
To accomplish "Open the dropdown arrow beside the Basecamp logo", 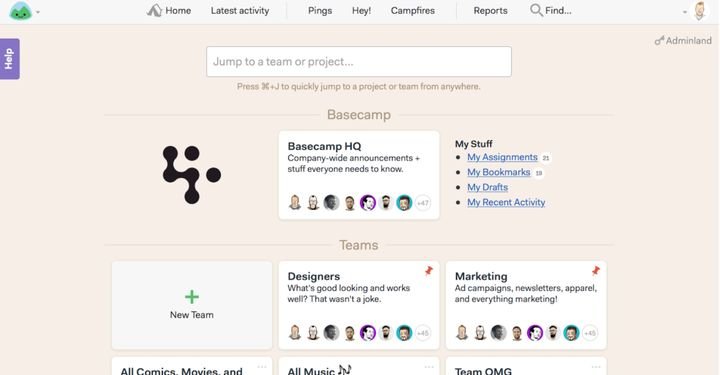I will (x=38, y=12).
